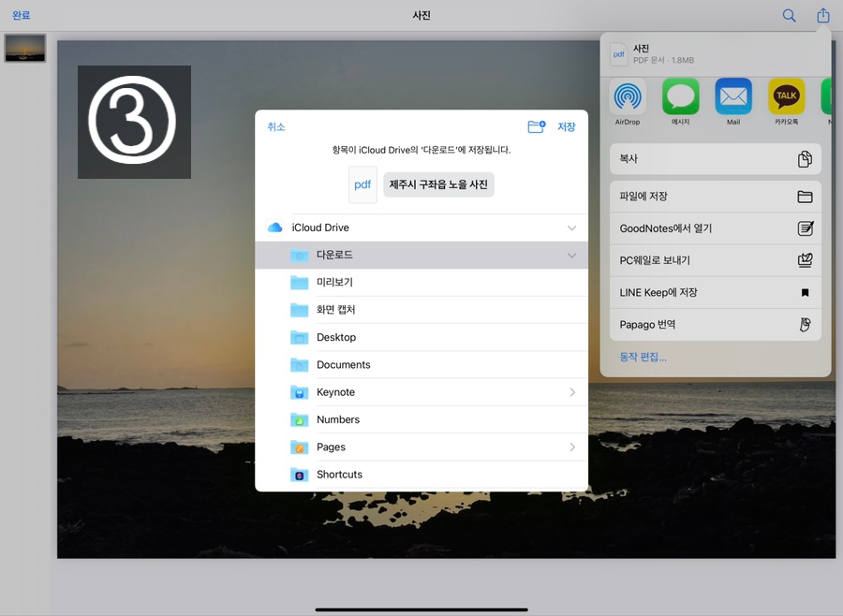Image resolution: width=843 pixels, height=616 pixels.
Task: Select the Pages folder row
Action: [421, 447]
